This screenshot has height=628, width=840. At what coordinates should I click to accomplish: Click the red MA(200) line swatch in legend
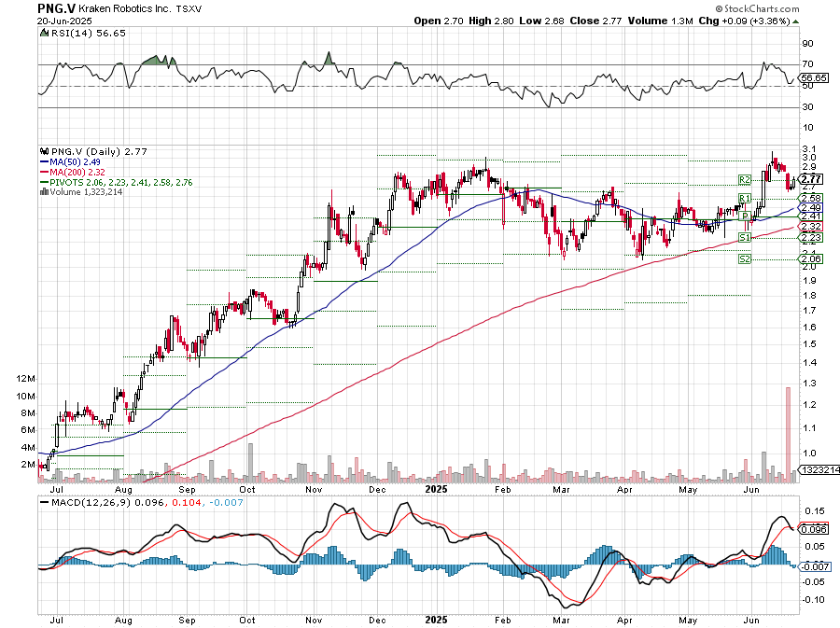pyautogui.click(x=45, y=172)
